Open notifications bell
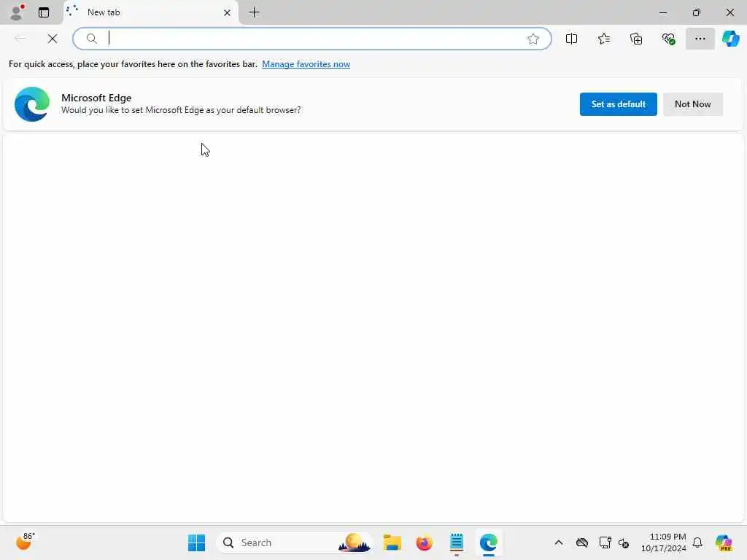This screenshot has width=747, height=560. point(697,542)
